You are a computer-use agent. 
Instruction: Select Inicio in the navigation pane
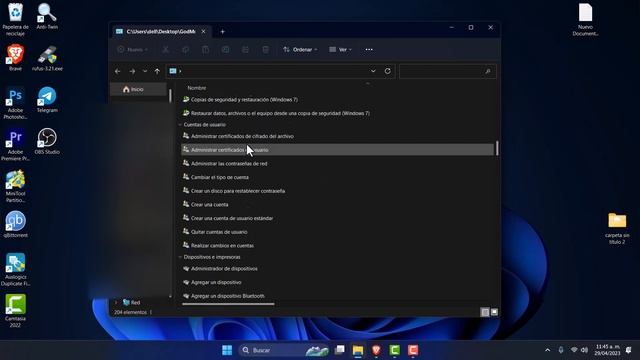138,89
